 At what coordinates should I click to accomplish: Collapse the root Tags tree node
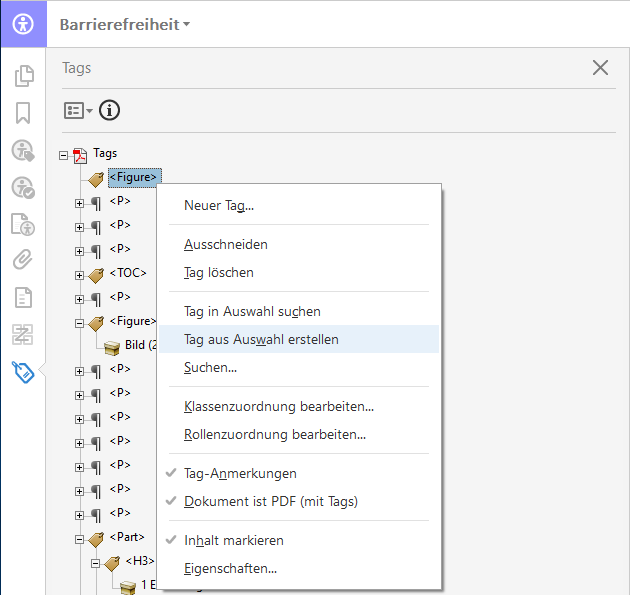point(64,154)
